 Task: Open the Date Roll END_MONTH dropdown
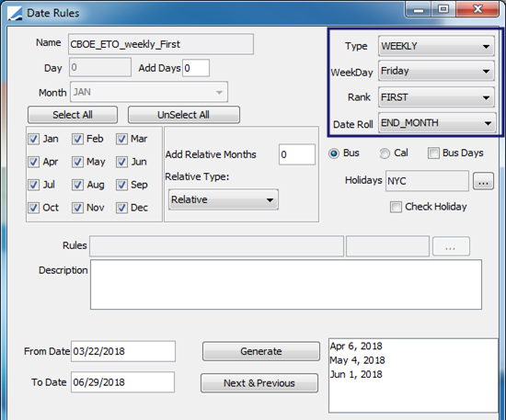tap(437, 123)
